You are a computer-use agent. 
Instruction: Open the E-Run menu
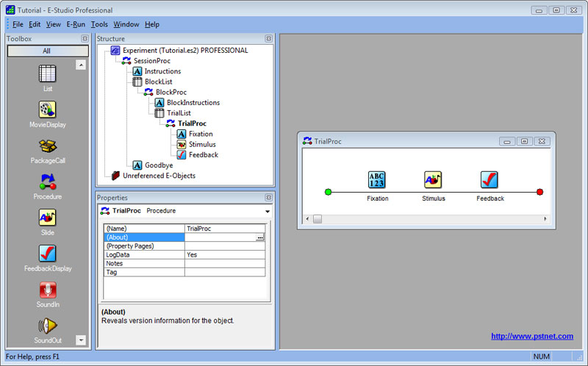pyautogui.click(x=76, y=24)
